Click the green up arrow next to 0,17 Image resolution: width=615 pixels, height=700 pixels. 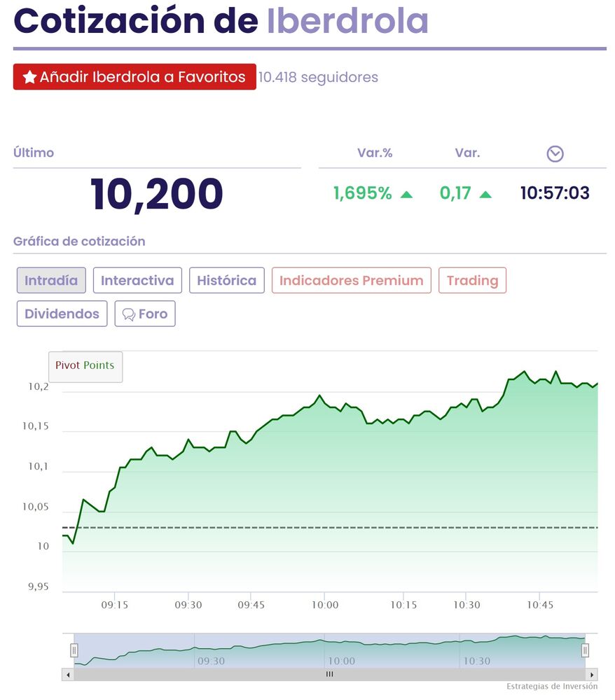(485, 194)
